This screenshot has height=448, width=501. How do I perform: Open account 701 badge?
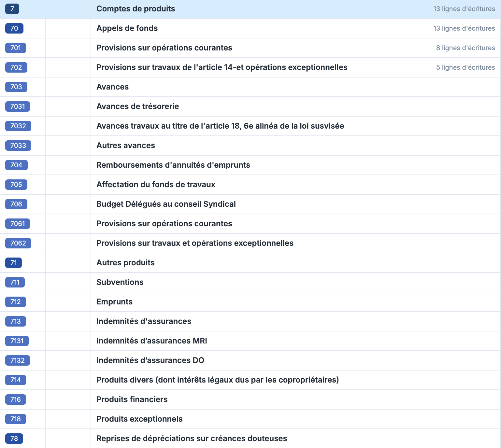16,48
